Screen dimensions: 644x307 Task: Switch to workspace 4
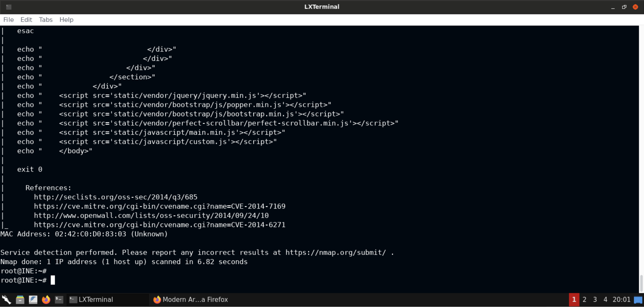pos(605,300)
